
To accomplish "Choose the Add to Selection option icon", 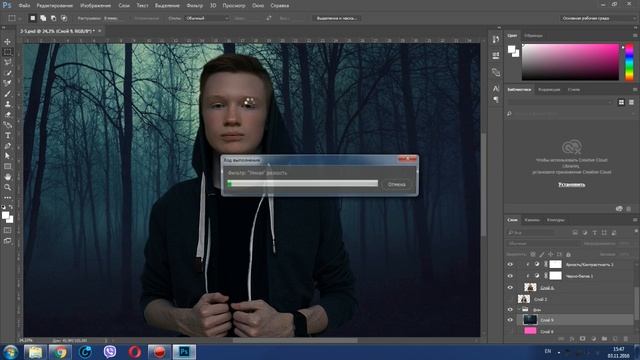I will click(x=43, y=18).
